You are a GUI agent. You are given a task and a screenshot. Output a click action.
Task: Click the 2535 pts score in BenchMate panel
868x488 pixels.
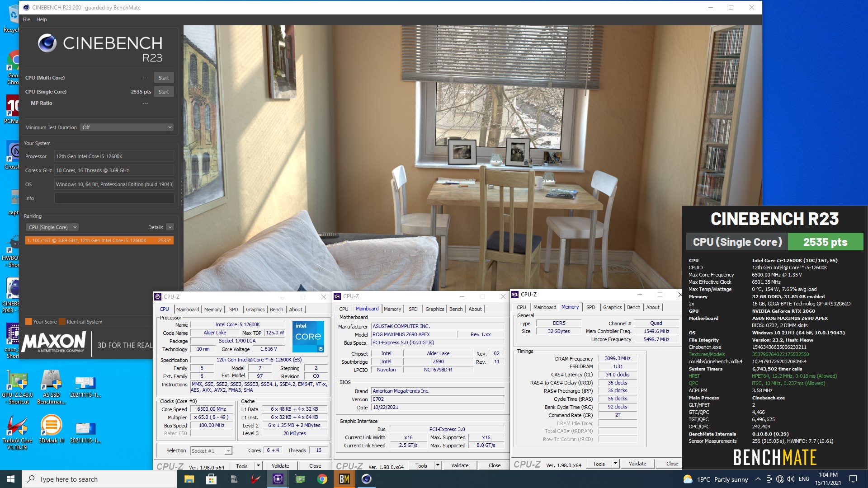825,242
